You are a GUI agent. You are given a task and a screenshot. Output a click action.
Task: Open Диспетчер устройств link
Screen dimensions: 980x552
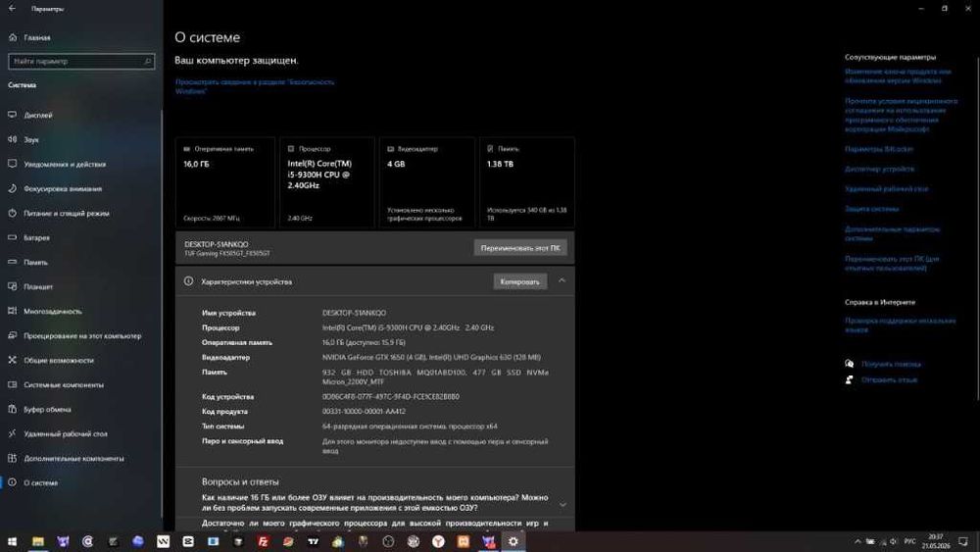[x=879, y=169]
